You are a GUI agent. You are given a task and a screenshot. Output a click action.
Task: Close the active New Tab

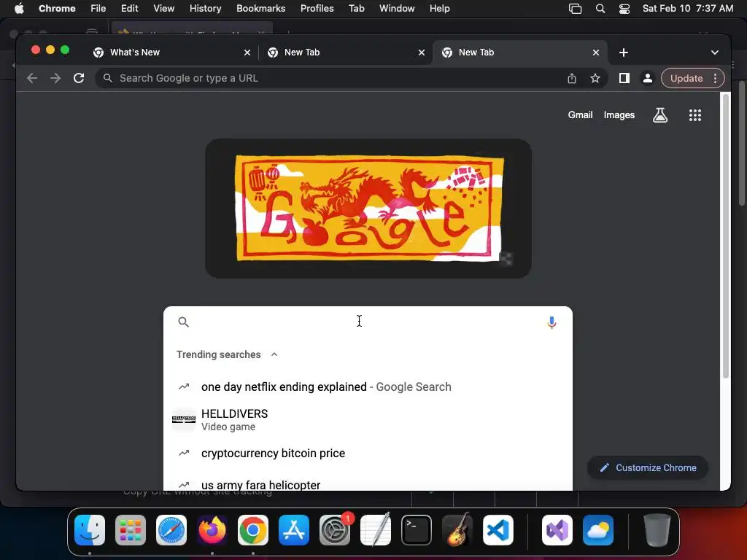(596, 52)
